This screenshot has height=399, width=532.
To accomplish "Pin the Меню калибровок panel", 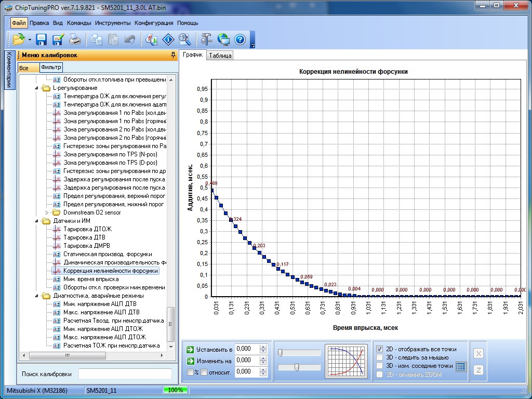I will tap(173, 55).
